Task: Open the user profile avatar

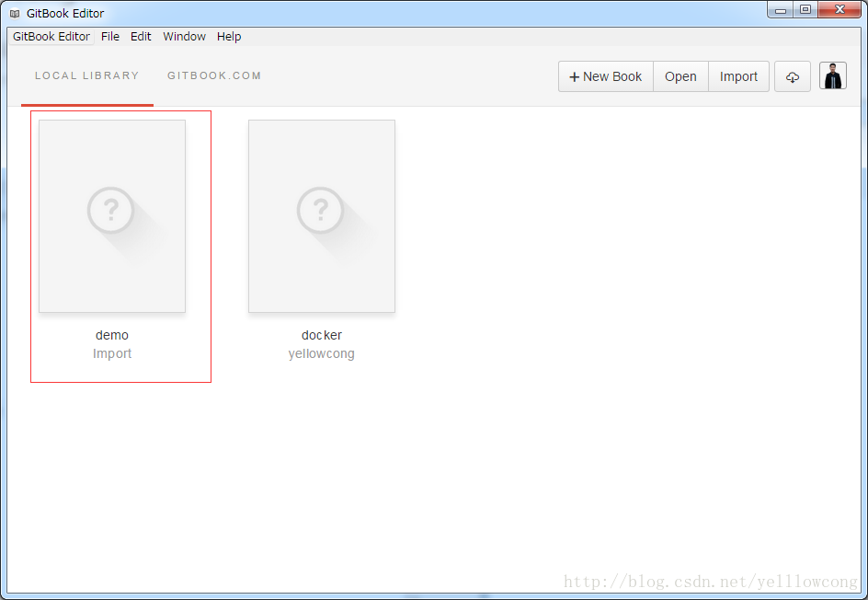Action: [832, 75]
